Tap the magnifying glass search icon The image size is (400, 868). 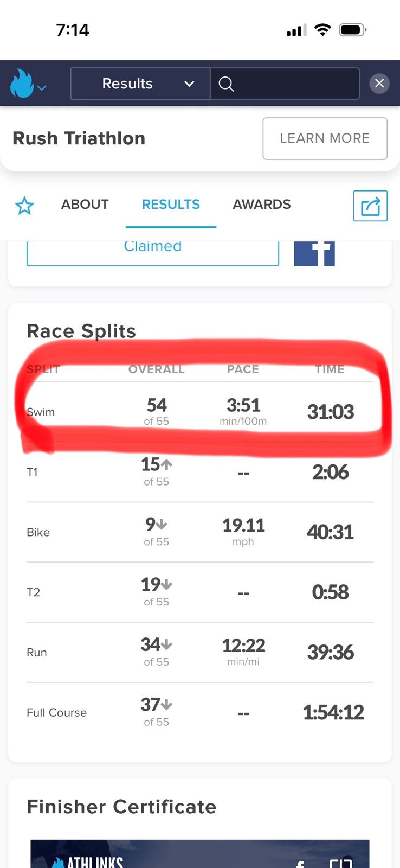point(226,84)
